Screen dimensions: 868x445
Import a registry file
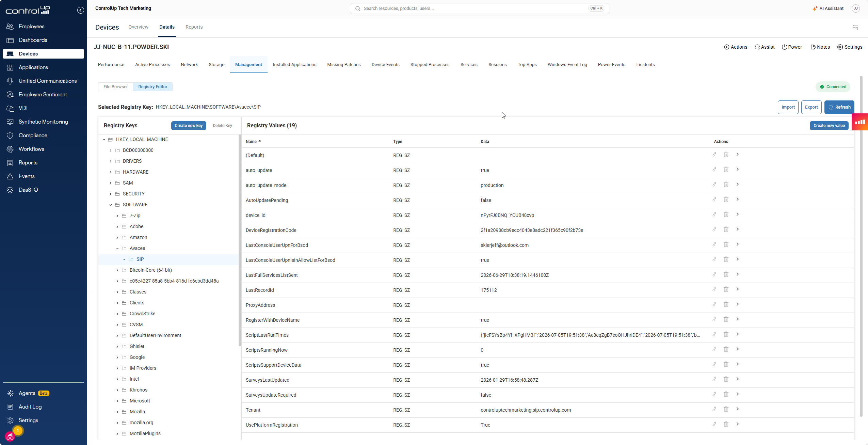coord(788,107)
